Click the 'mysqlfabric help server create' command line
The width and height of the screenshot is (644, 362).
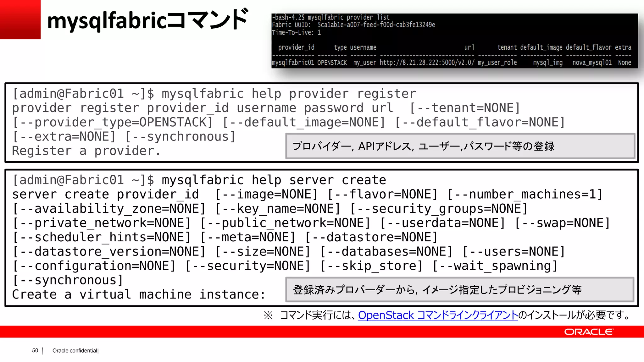[199, 180]
